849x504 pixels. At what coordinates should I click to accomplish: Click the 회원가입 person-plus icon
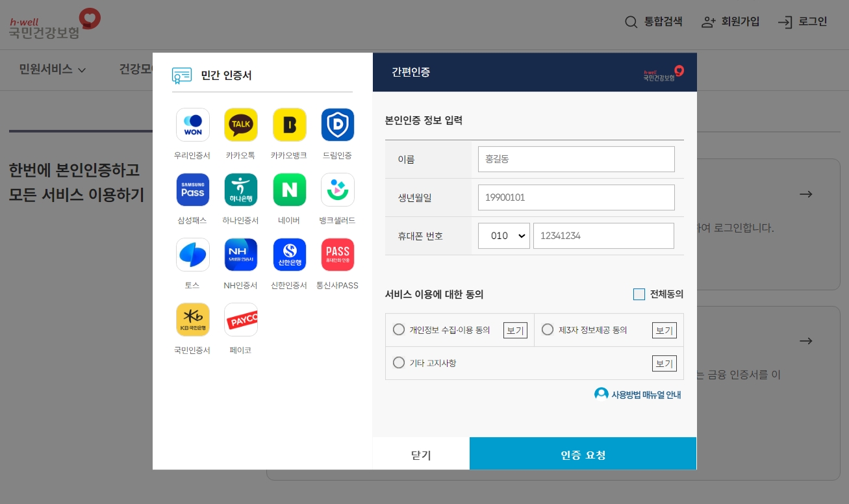coord(709,22)
